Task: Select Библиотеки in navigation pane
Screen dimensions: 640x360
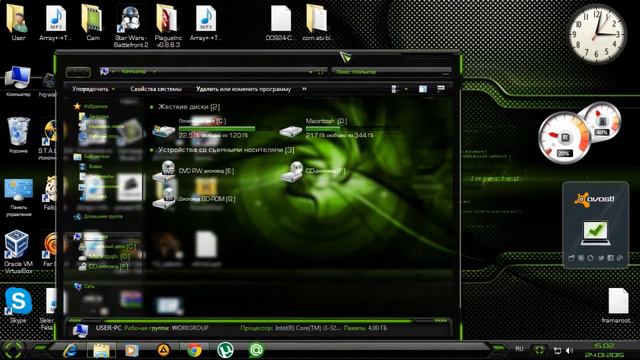Action: (x=92, y=156)
